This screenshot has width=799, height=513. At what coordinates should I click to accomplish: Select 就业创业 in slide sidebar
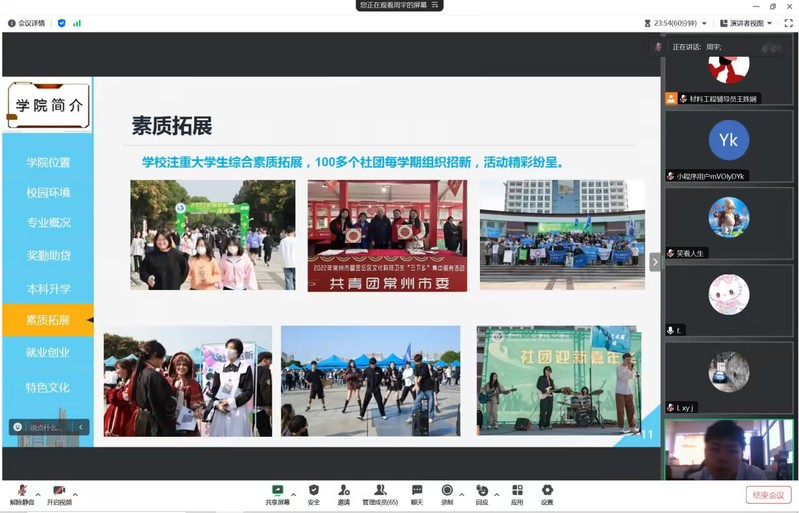(48, 352)
